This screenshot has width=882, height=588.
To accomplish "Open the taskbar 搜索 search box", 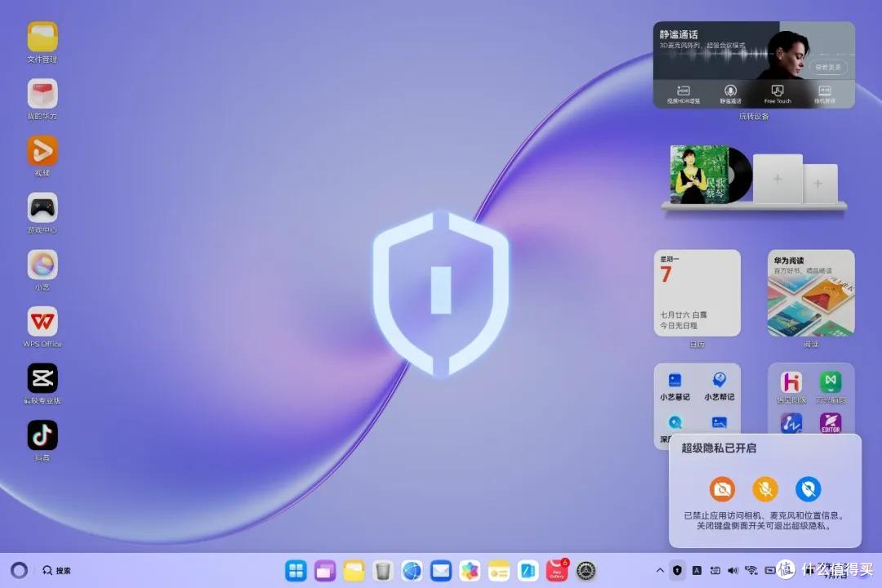I will tap(57, 571).
